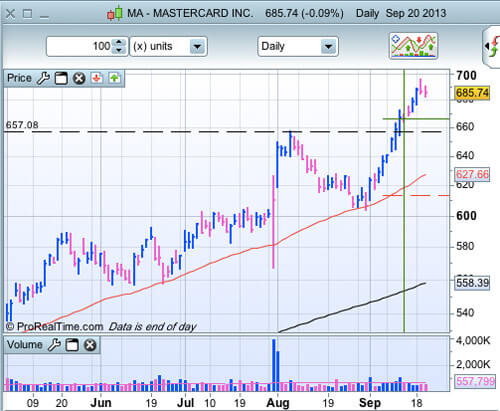Maximize the chart window
500x411 pixels.
pyautogui.click(x=27, y=14)
